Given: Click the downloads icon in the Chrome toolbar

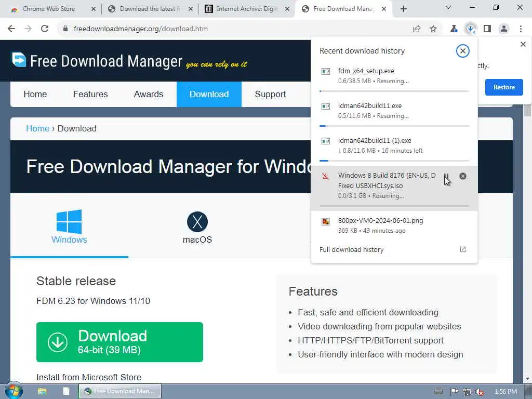Looking at the screenshot, I should (471, 29).
